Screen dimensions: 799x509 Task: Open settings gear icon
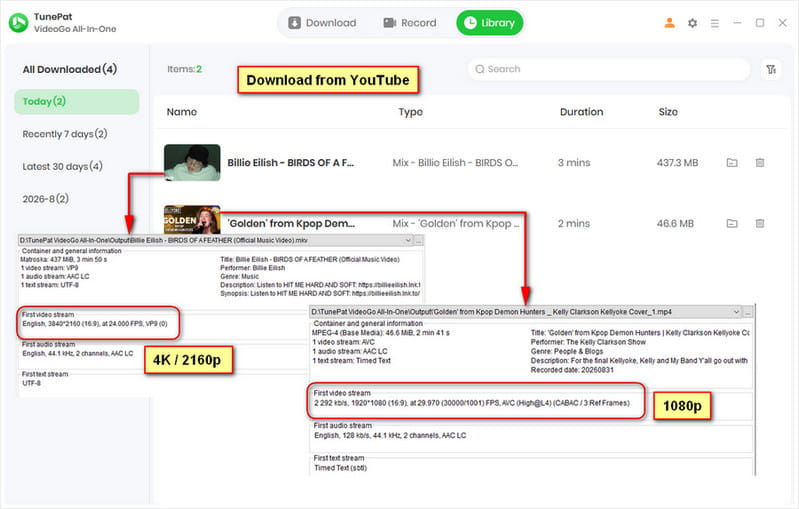pyautogui.click(x=692, y=23)
